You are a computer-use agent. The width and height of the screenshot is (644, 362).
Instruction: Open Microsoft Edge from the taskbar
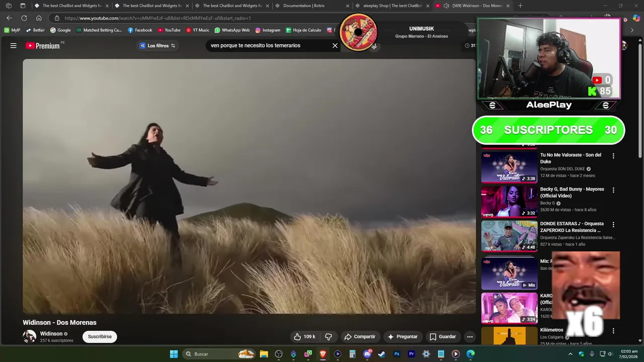(470, 354)
